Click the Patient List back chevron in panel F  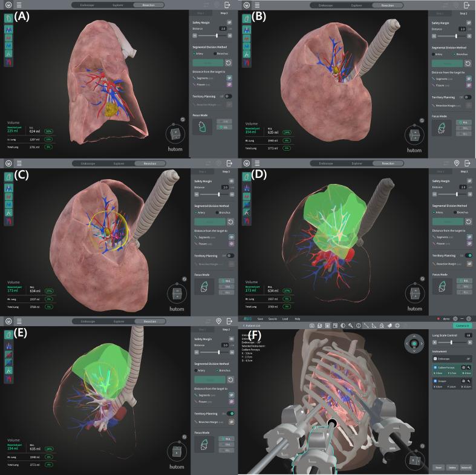coord(244,326)
